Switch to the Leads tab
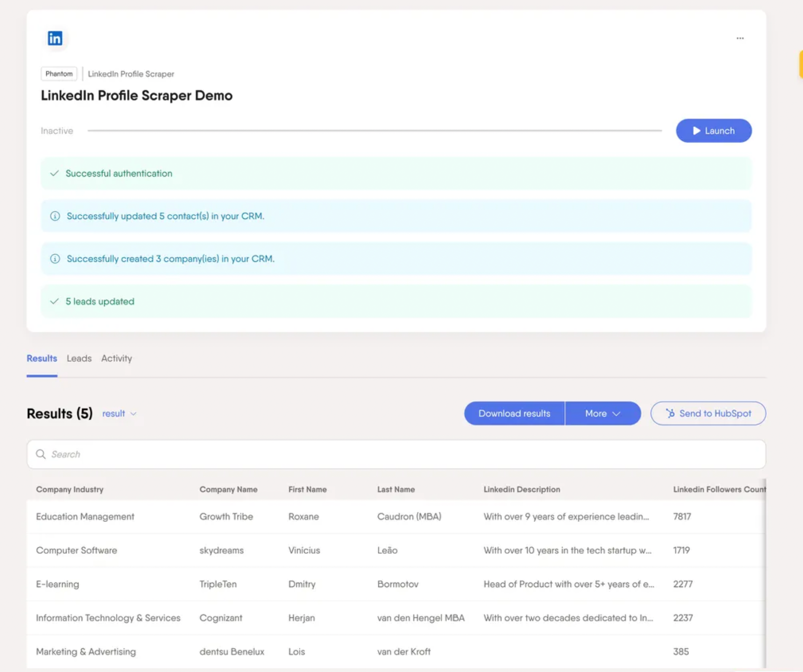This screenshot has width=803, height=672. point(79,358)
